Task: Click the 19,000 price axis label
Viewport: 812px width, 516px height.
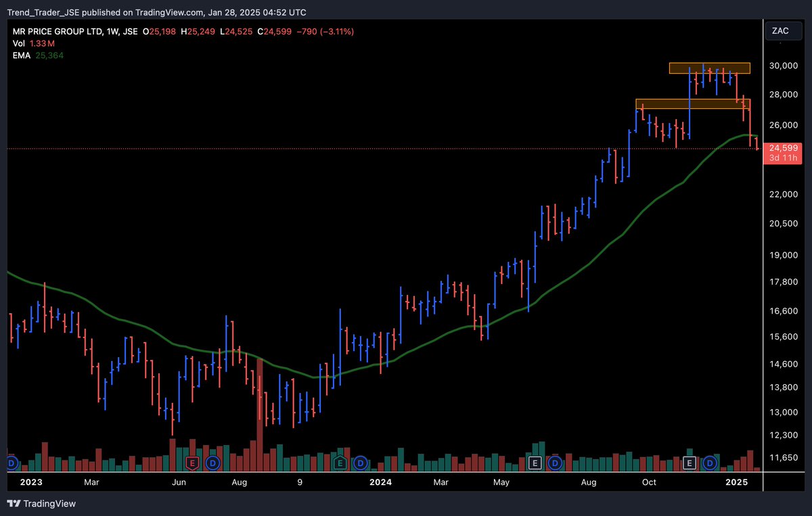Action: (784, 256)
